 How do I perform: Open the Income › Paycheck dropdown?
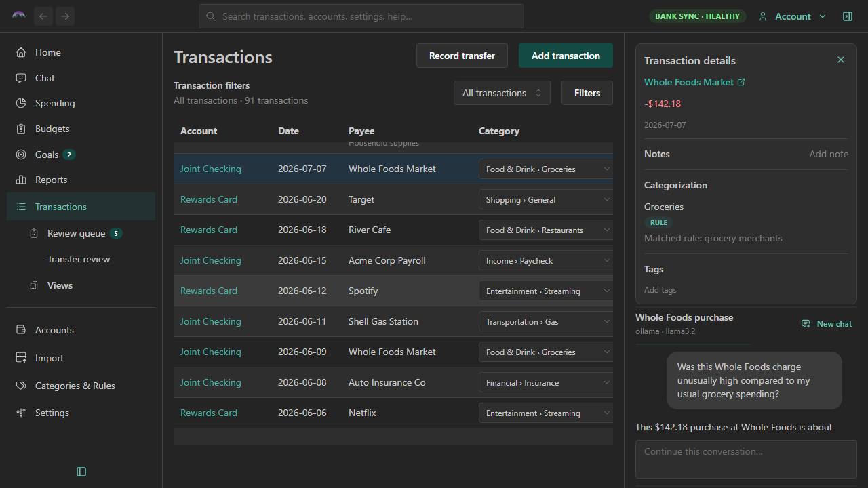547,260
